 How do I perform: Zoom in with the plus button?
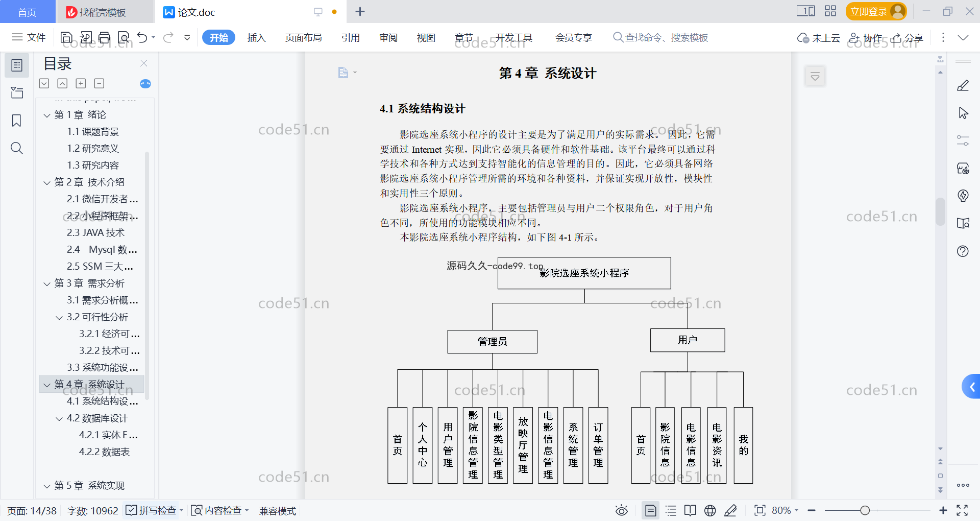coord(943,510)
